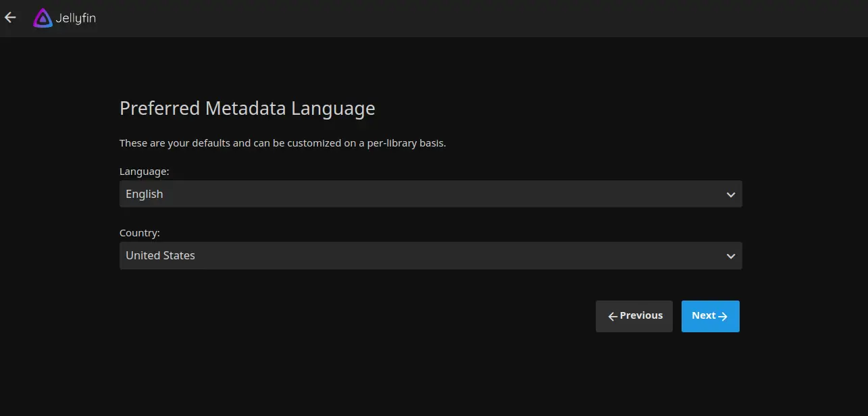
Task: Open the Country dropdown showing United States
Action: click(x=430, y=255)
